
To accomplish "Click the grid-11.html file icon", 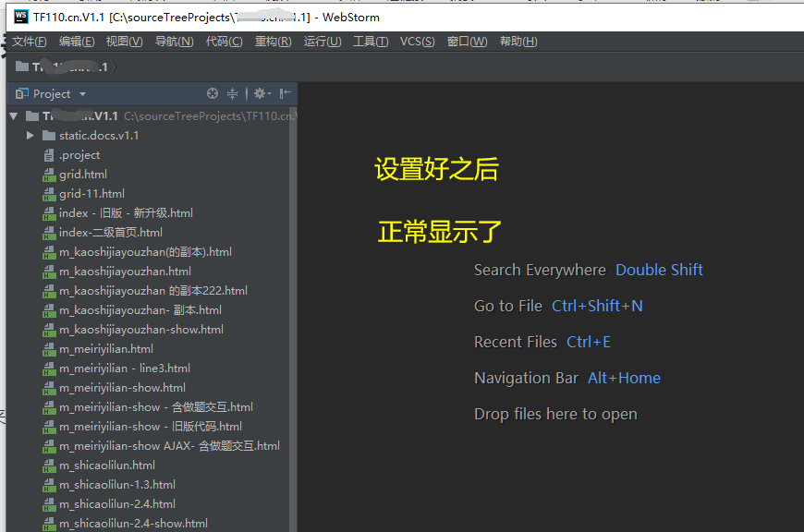I will tap(49, 194).
